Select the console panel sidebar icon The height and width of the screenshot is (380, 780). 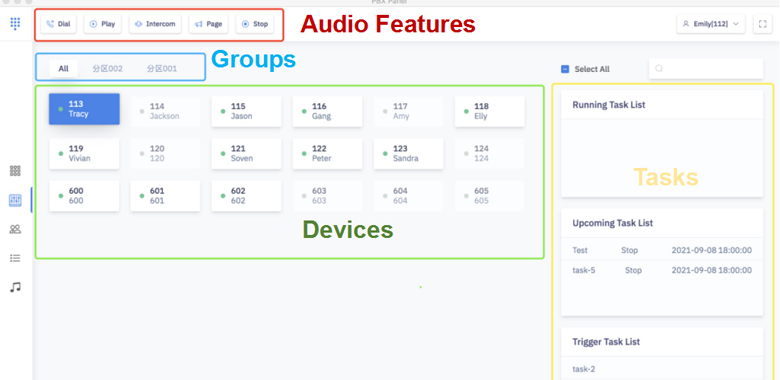point(15,200)
